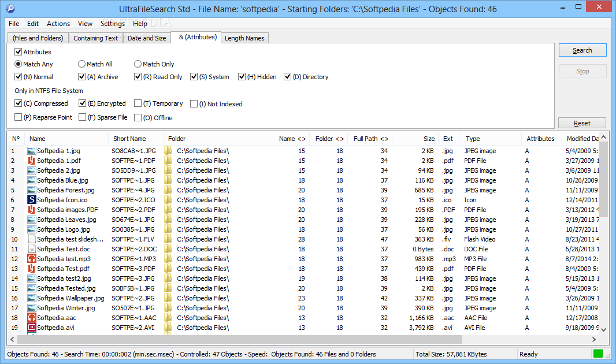Click the PDF icon of Softpedia Test.pdf
Screen dimensions: 616x364
point(31,269)
